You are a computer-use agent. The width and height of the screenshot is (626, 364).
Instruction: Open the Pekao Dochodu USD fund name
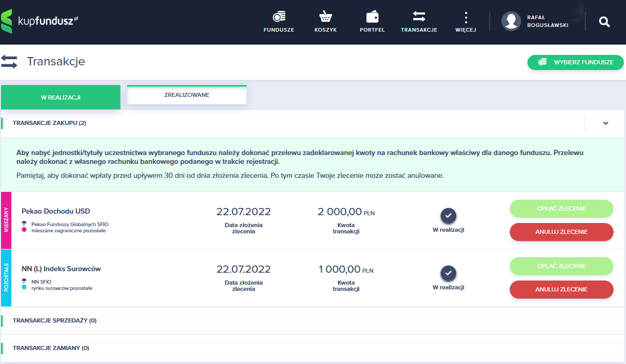pos(56,211)
